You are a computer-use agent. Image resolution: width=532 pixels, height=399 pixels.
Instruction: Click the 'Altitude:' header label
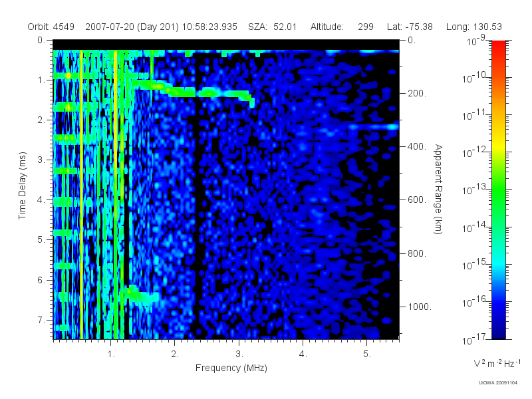[327, 27]
